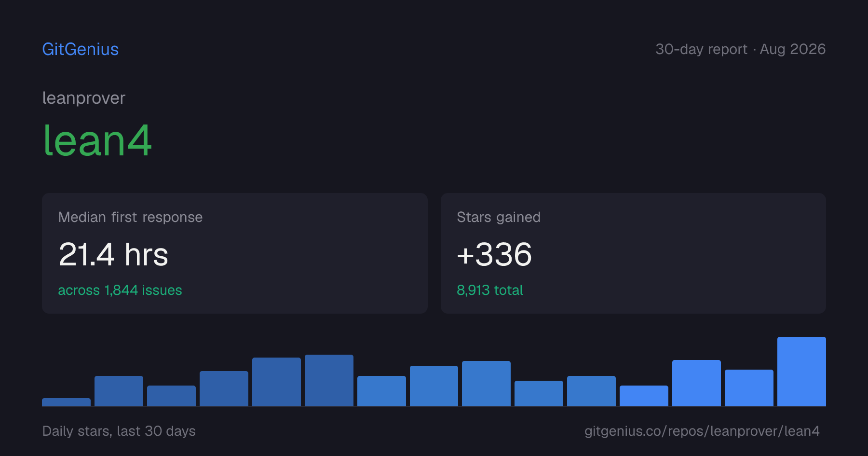Click the leanprover owner name
Screen dimensions: 868x456
(x=84, y=98)
